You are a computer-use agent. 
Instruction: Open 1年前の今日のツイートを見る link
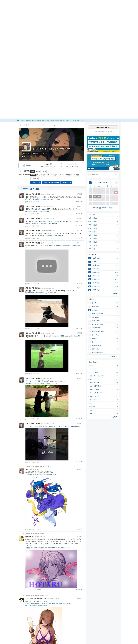tap(103, 208)
